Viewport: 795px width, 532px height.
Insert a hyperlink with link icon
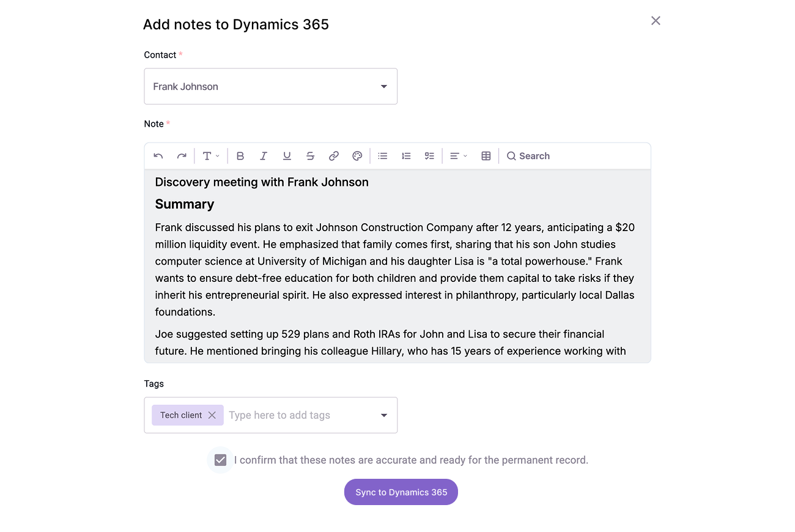click(334, 156)
